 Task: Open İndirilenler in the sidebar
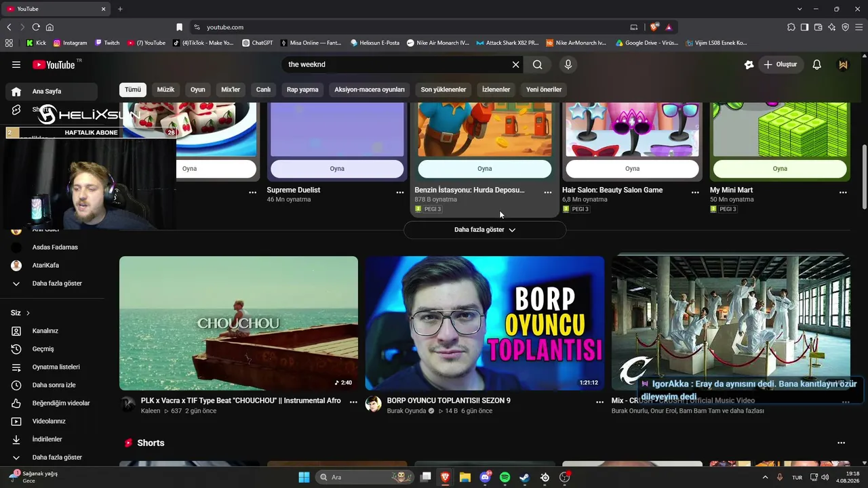(x=52, y=439)
